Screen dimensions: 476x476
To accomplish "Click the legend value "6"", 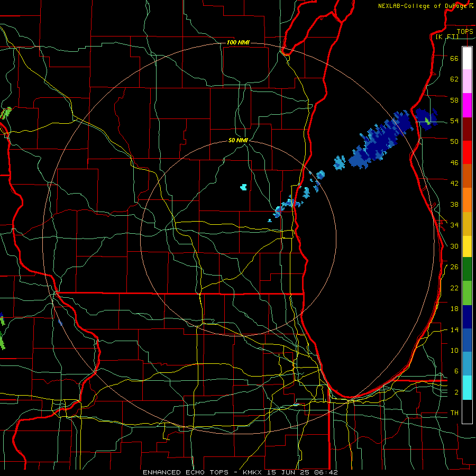I will pos(456,371).
